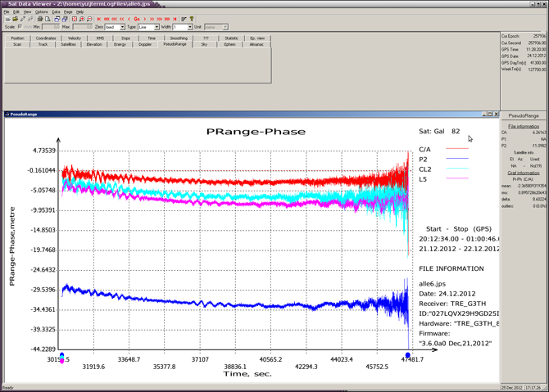Image resolution: width=549 pixels, height=392 pixels.
Task: Switch to the Satellites tab
Action: [68, 44]
